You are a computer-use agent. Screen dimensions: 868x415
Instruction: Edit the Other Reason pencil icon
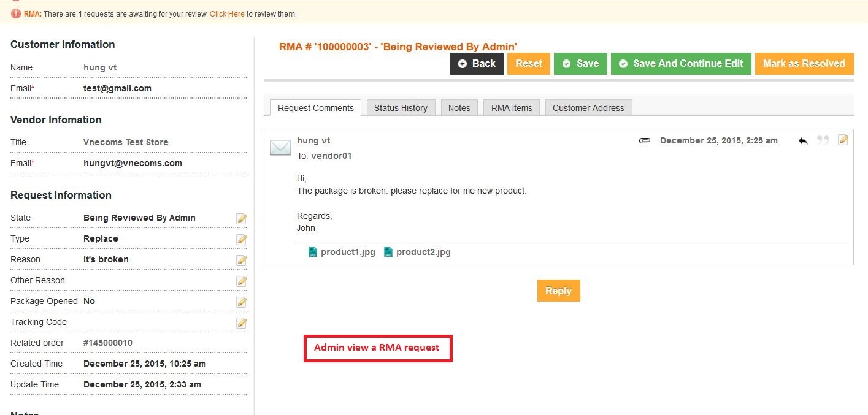[x=242, y=281]
